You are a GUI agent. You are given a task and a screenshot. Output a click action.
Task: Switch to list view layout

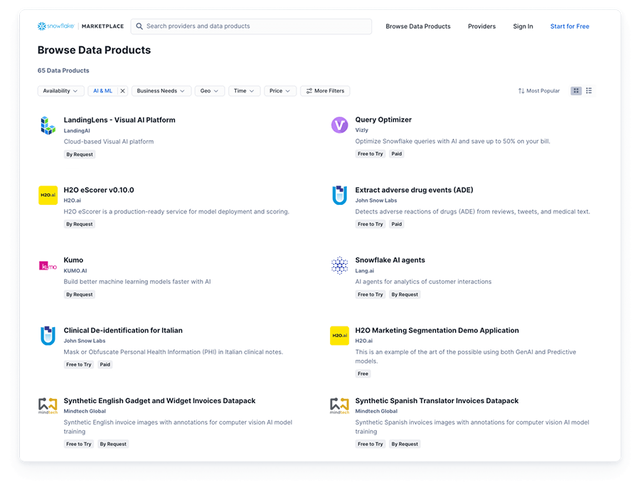[589, 91]
